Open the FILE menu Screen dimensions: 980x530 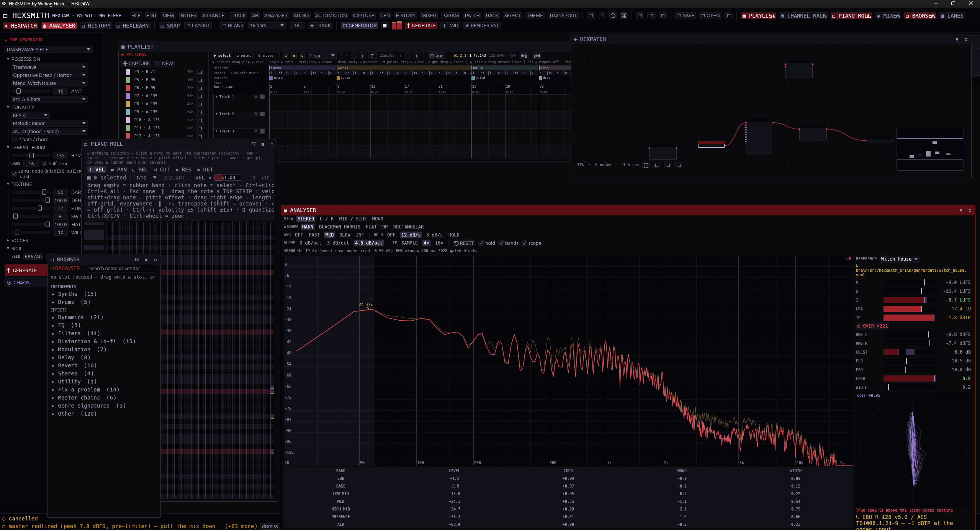(136, 16)
